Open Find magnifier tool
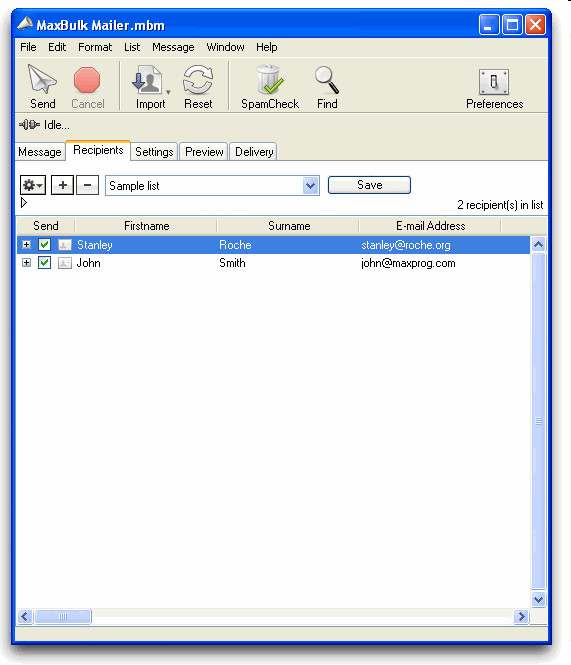This screenshot has height=665, width=571. coord(327,80)
